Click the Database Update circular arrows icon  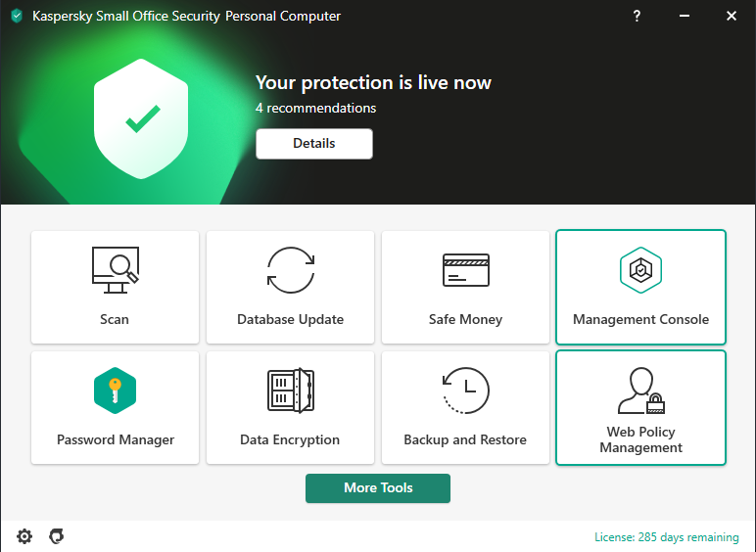[291, 269]
